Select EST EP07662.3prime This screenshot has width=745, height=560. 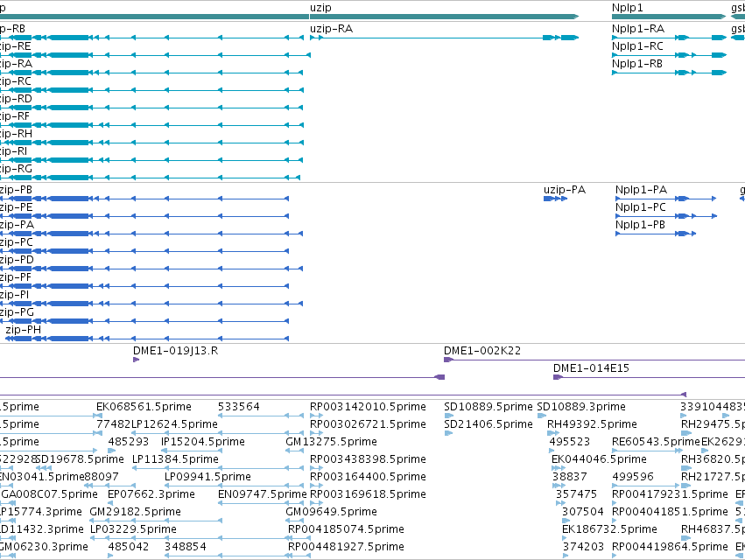(x=151, y=494)
